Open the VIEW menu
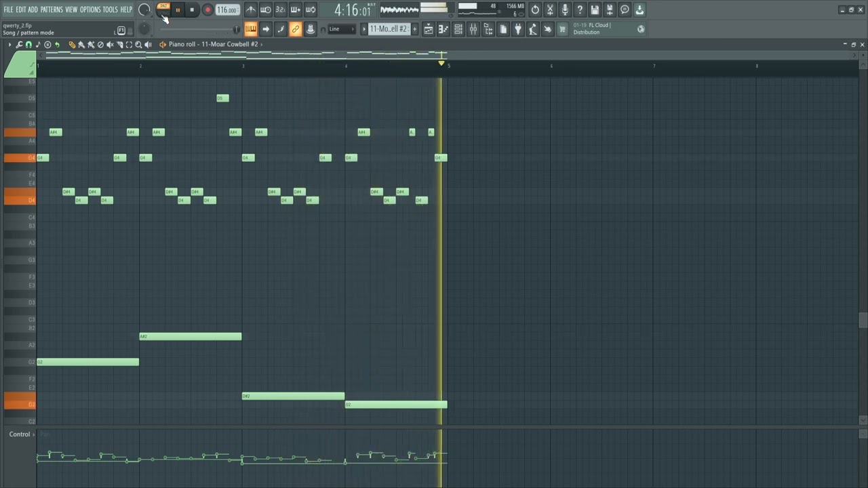868x488 pixels. pyautogui.click(x=71, y=9)
